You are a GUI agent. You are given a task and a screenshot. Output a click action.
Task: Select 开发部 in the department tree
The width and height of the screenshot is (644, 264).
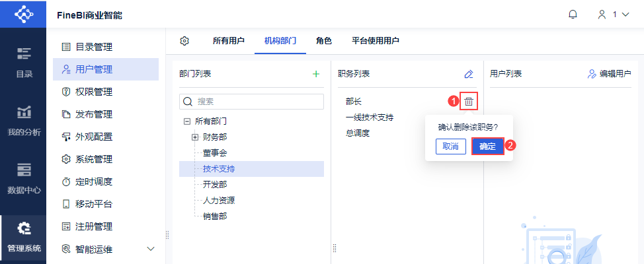[215, 185]
